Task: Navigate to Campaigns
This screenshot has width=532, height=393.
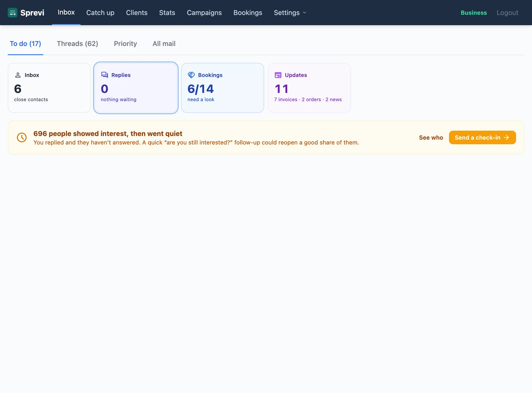Action: [x=204, y=13]
